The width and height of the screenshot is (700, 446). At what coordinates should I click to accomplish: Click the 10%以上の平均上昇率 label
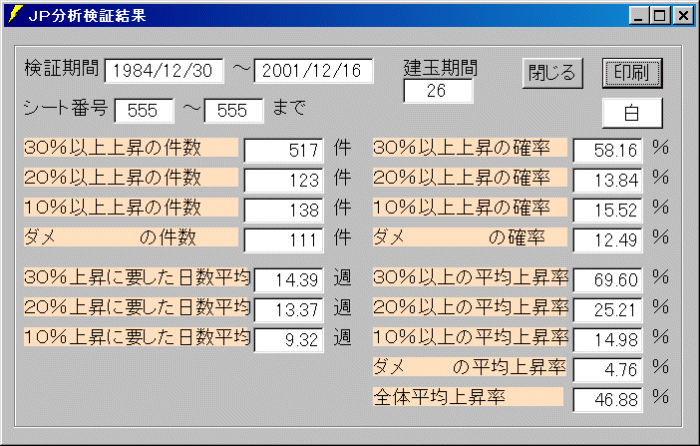point(471,337)
